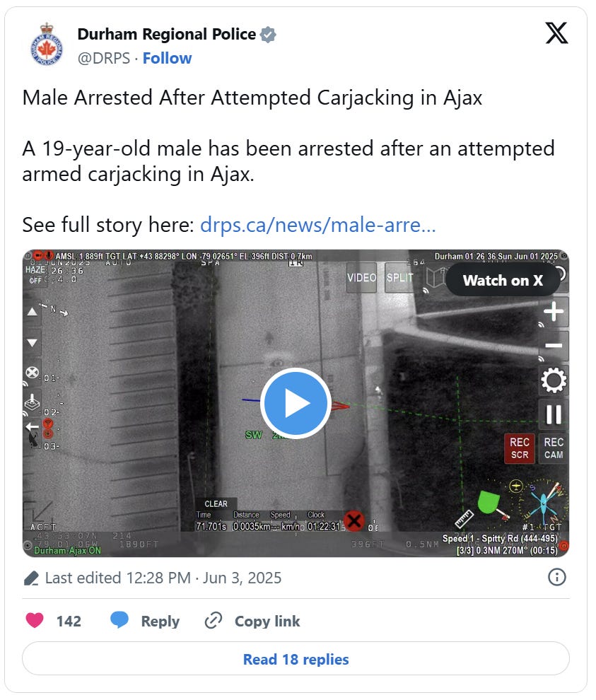Viewport: 596px width, 700px height.
Task: Like the post using the heart icon
Action: 35,621
